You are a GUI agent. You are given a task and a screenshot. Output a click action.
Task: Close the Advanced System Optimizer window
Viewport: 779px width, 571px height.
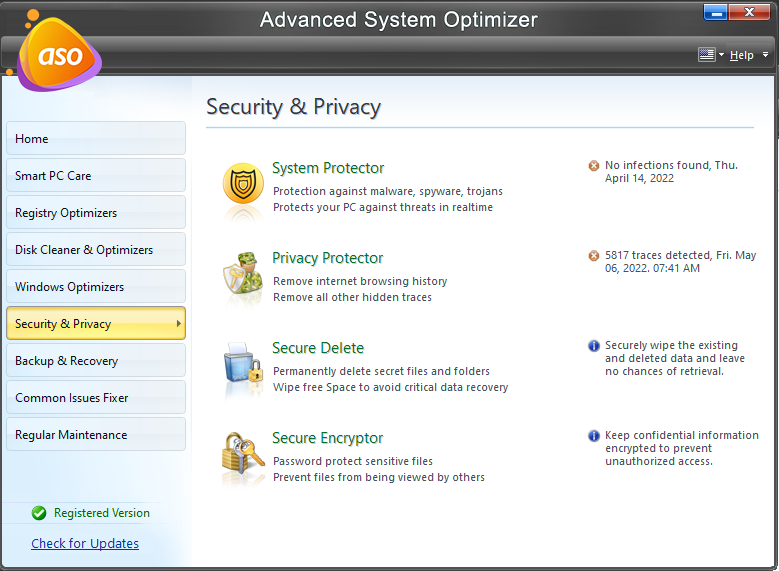point(749,12)
